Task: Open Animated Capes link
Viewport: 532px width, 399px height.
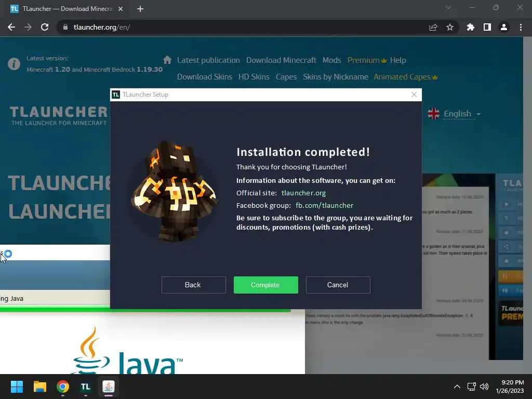Action: click(x=406, y=77)
